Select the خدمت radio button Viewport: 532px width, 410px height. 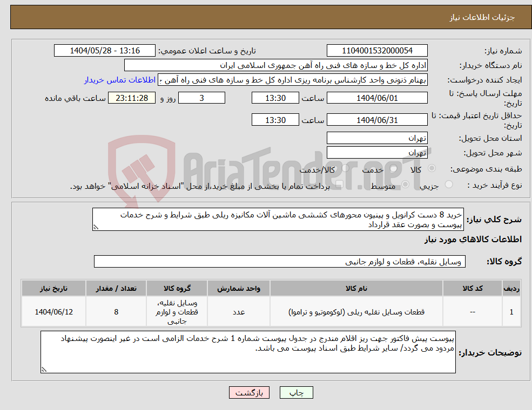394,168
